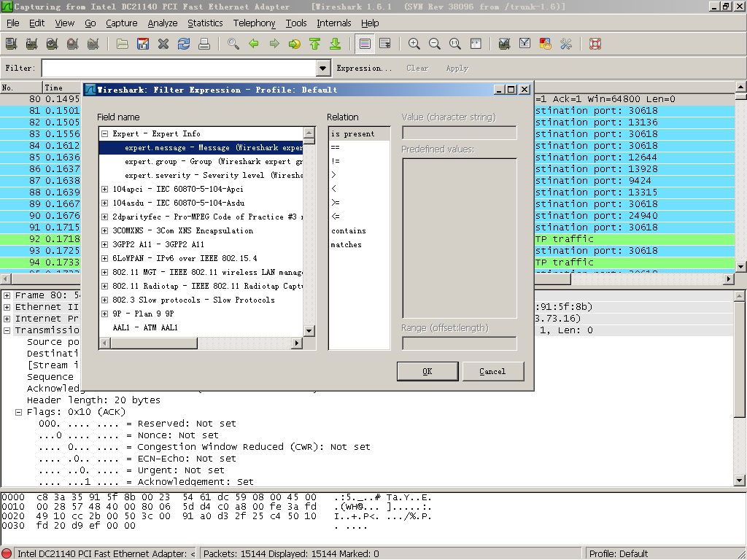
Task: Select the AAL1 - ATM AAL1 entry
Action: tap(145, 327)
